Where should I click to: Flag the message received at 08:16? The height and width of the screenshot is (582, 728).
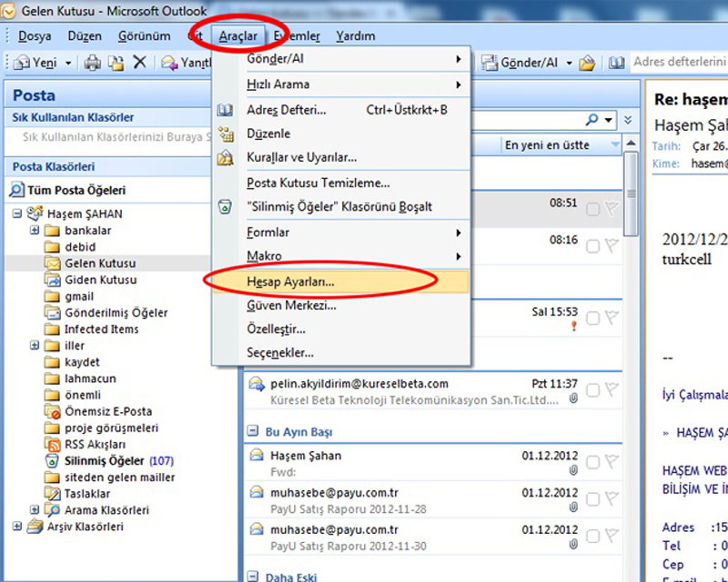(612, 246)
